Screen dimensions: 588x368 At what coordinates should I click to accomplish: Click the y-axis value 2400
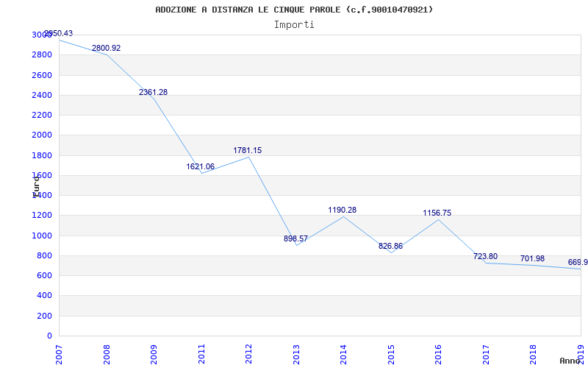tap(42, 95)
